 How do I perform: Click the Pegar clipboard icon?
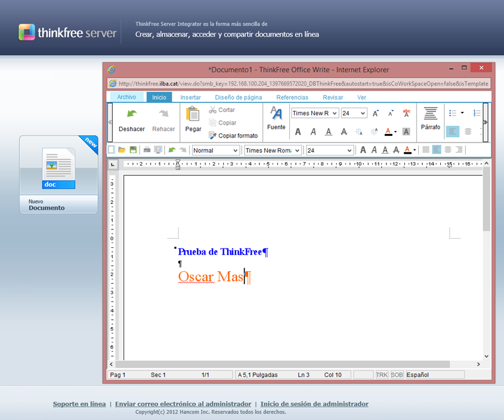(193, 114)
